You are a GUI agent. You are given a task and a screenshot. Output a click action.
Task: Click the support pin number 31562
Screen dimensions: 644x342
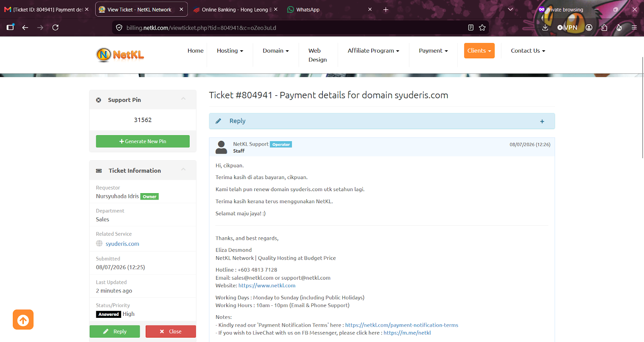143,120
